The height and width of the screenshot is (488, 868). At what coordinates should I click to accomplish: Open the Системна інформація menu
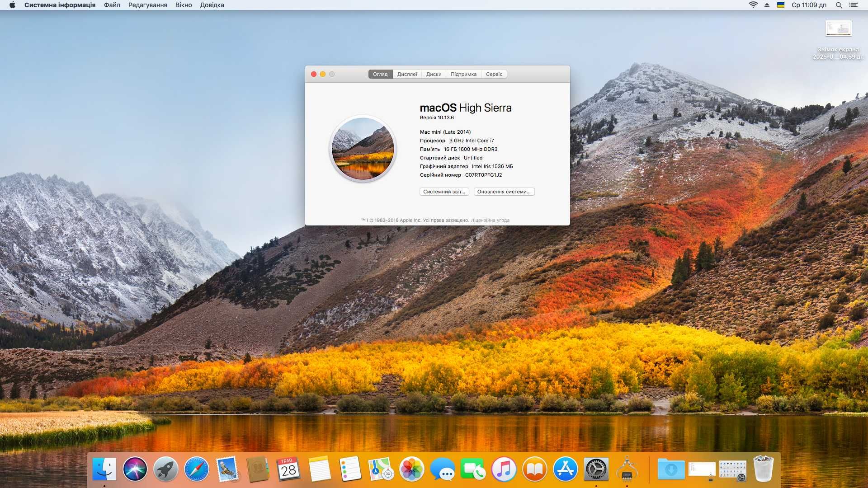point(60,5)
